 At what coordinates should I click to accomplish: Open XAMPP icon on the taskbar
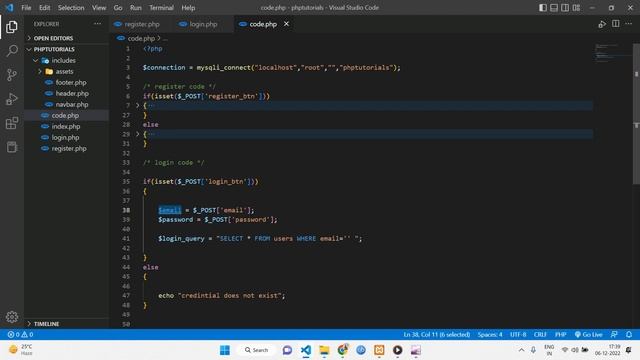click(379, 350)
